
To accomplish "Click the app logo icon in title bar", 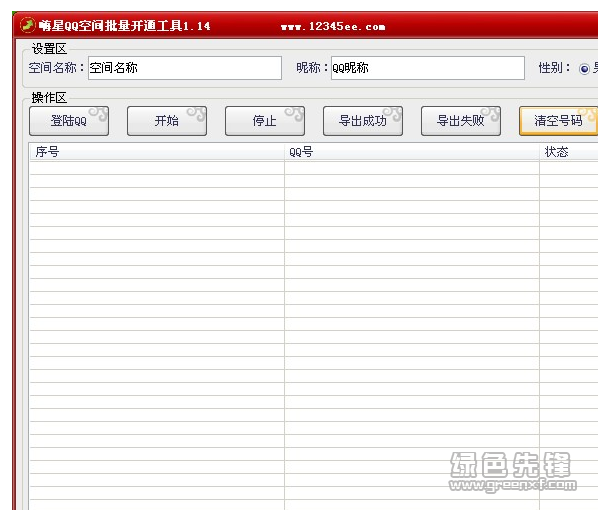I will tap(27, 25).
